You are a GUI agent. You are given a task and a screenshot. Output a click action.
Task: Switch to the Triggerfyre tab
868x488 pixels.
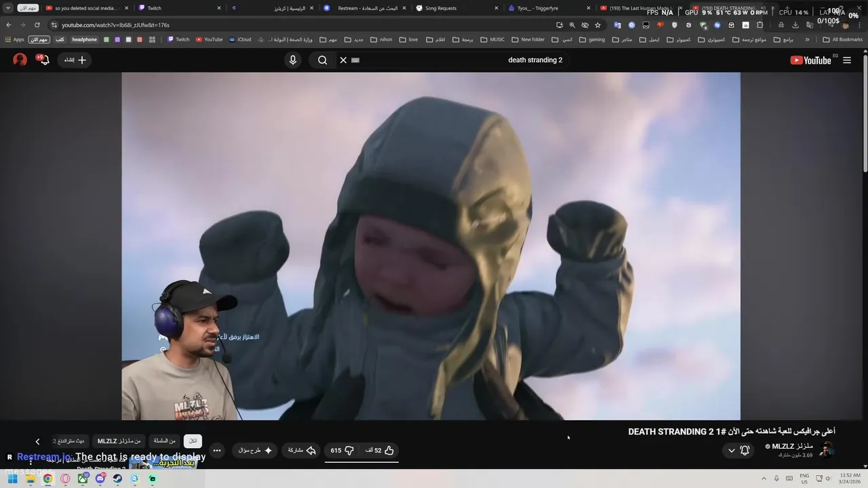coord(545,8)
